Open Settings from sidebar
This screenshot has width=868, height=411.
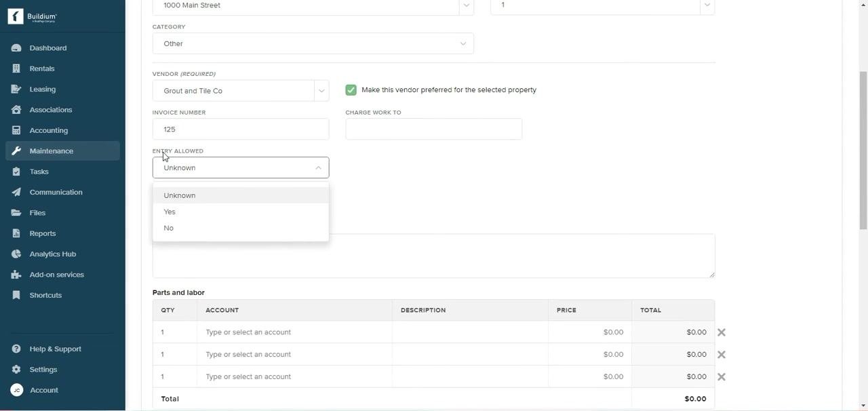click(x=43, y=370)
